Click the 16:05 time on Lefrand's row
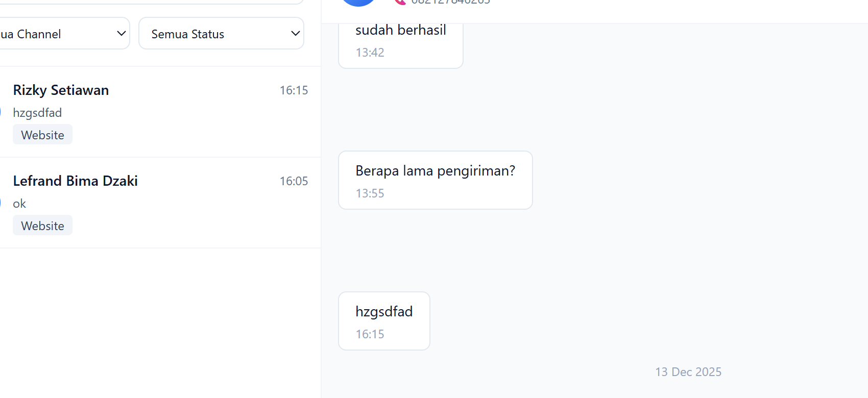This screenshot has height=398, width=868. click(x=294, y=181)
